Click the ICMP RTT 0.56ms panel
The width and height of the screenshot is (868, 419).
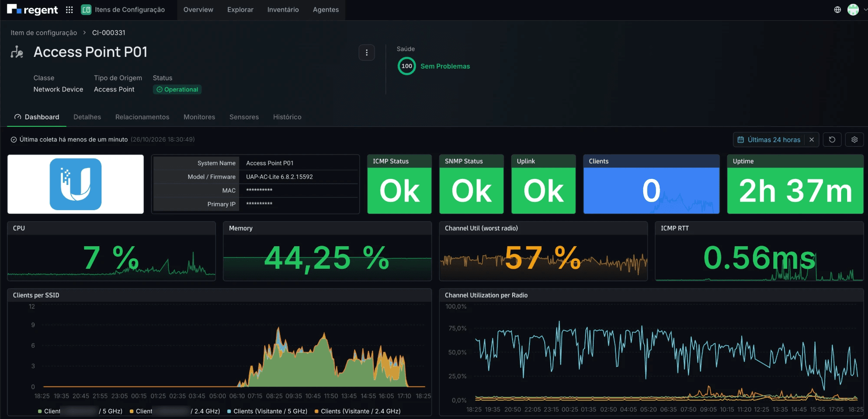pyautogui.click(x=759, y=251)
